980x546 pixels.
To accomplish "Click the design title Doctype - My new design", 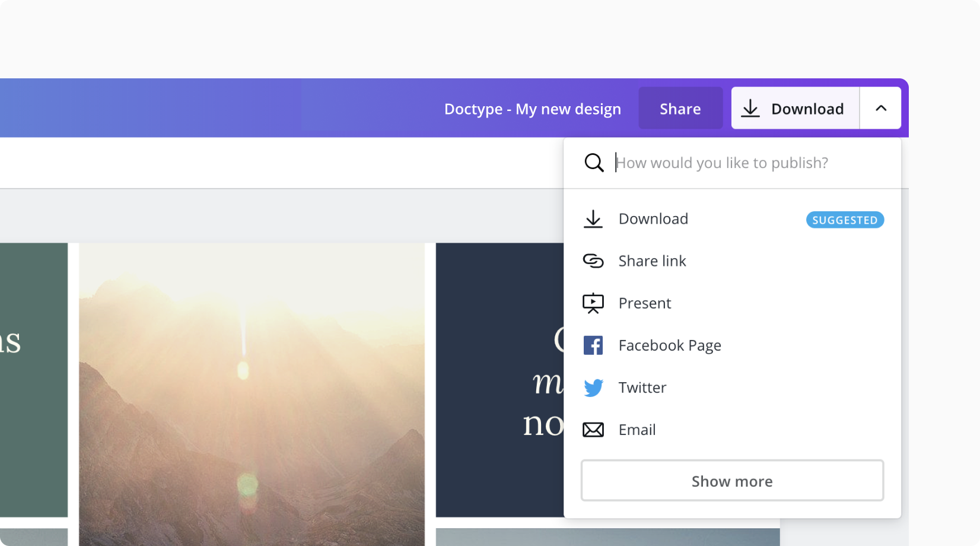I will tap(532, 109).
